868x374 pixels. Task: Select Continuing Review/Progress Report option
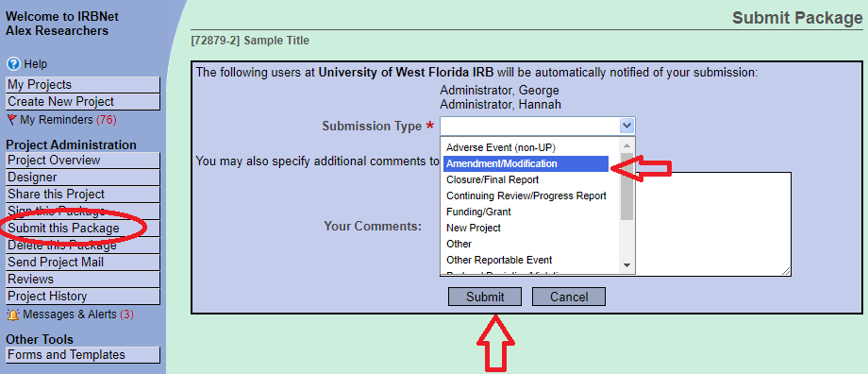526,196
